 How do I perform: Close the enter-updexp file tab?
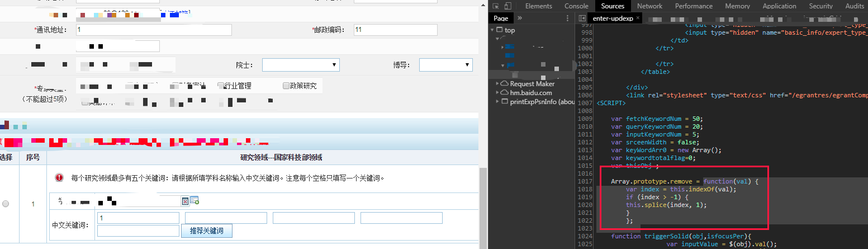[638, 18]
